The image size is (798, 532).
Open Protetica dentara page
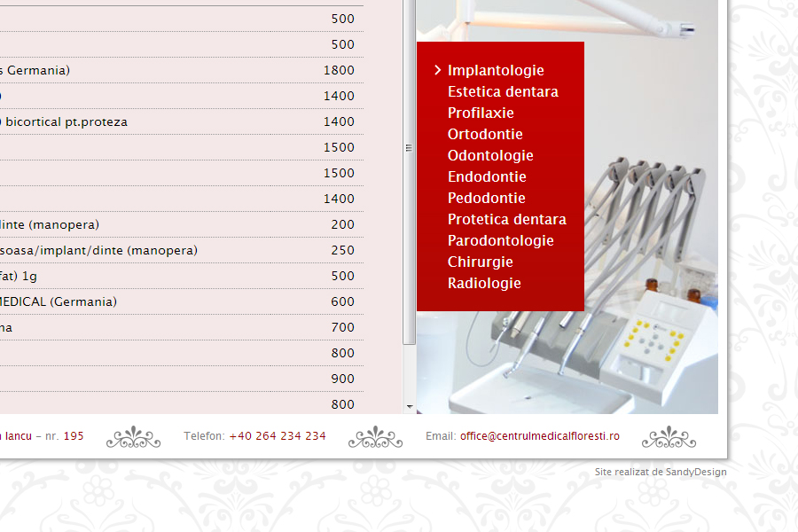click(x=506, y=219)
